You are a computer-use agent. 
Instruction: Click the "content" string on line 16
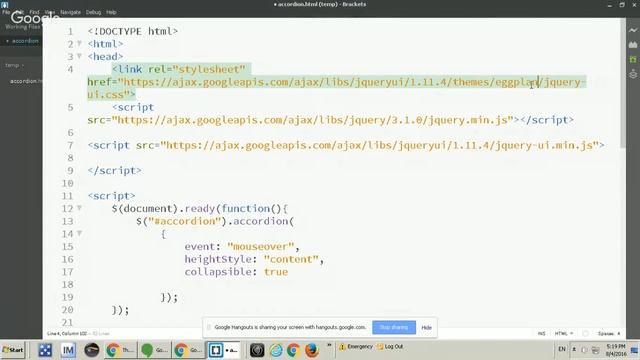pyautogui.click(x=291, y=259)
